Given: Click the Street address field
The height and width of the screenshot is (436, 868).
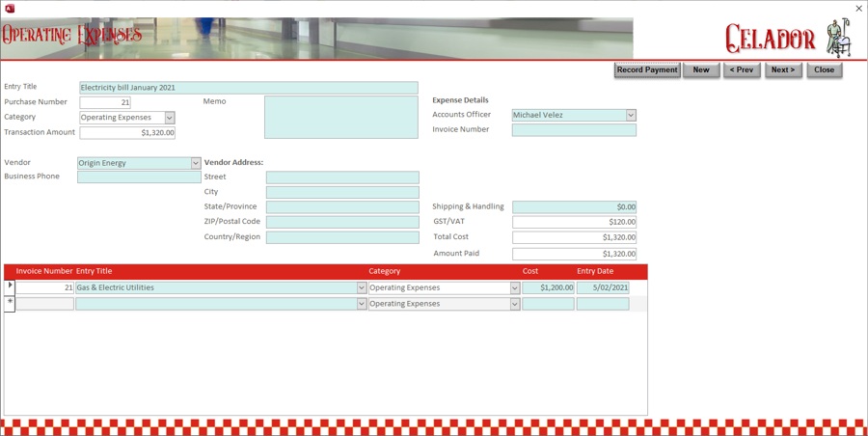Looking at the screenshot, I should 342,177.
